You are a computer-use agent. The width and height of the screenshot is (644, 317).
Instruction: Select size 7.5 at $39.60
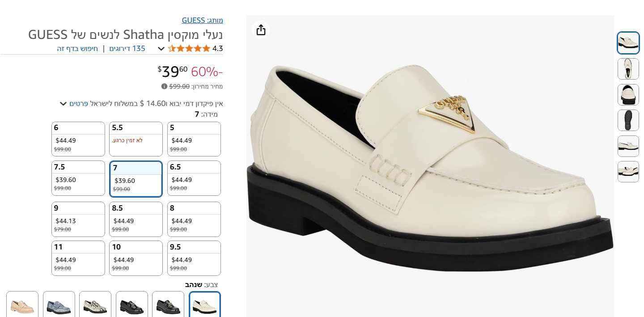click(x=78, y=178)
